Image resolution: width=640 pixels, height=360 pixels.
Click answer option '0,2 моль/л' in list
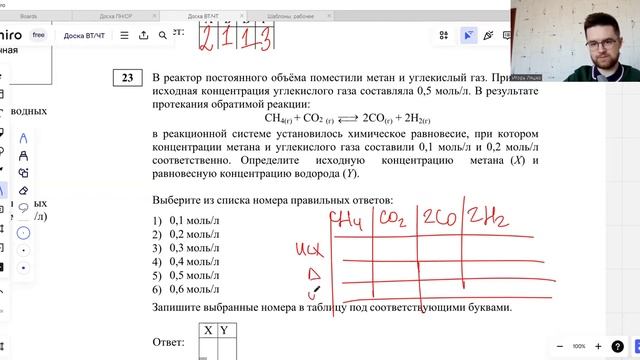[194, 234]
